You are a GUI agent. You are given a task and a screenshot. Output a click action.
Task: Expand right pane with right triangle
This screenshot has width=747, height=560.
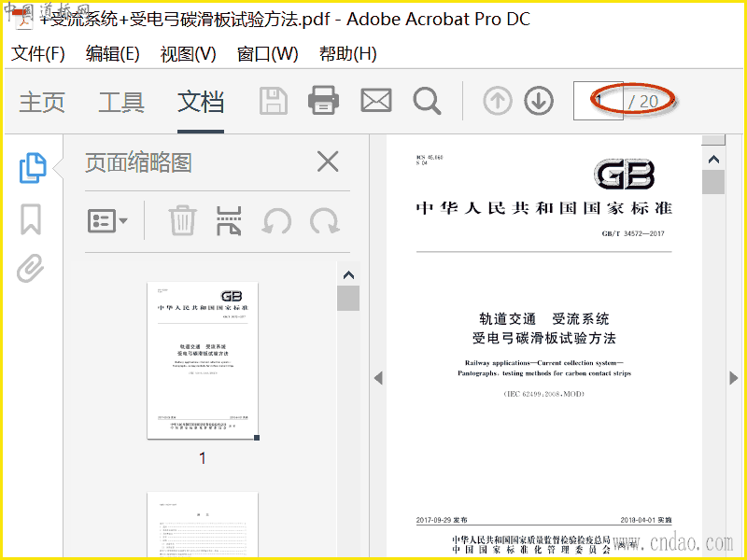pyautogui.click(x=734, y=378)
